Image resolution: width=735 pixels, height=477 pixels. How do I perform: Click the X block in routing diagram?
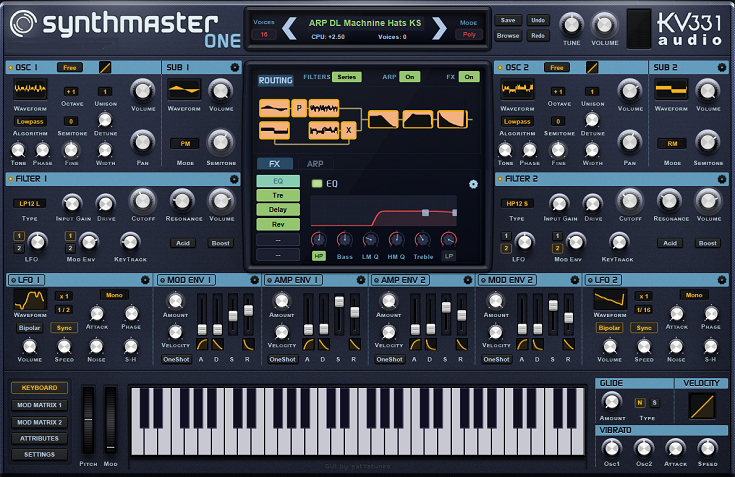point(348,130)
